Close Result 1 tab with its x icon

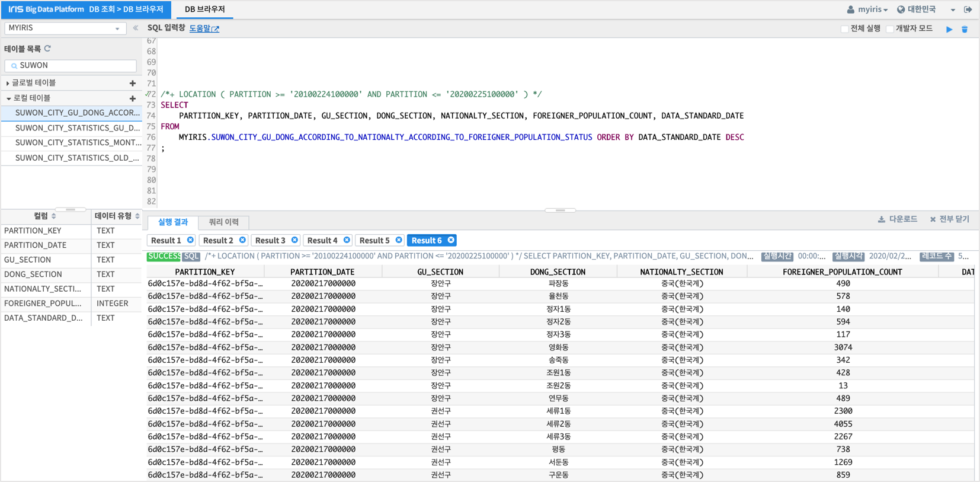pyautogui.click(x=190, y=240)
